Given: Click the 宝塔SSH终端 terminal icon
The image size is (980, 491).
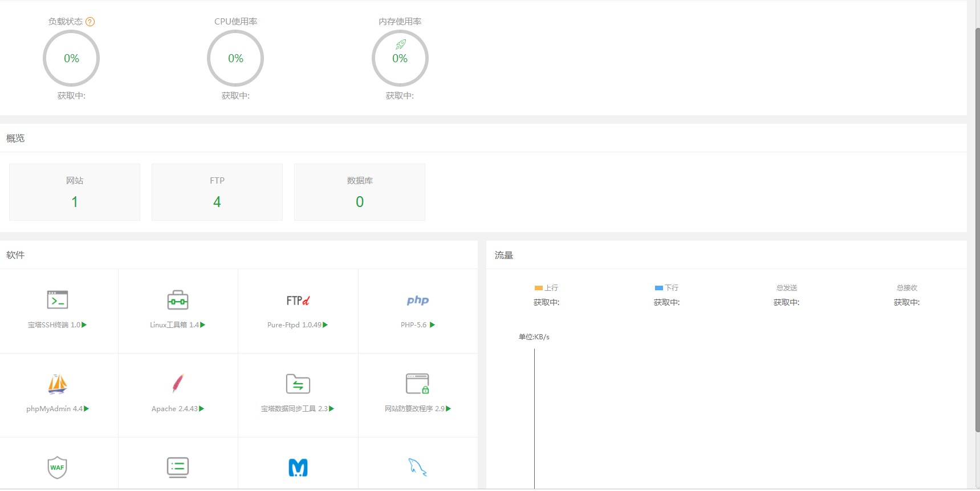Looking at the screenshot, I should pyautogui.click(x=58, y=300).
